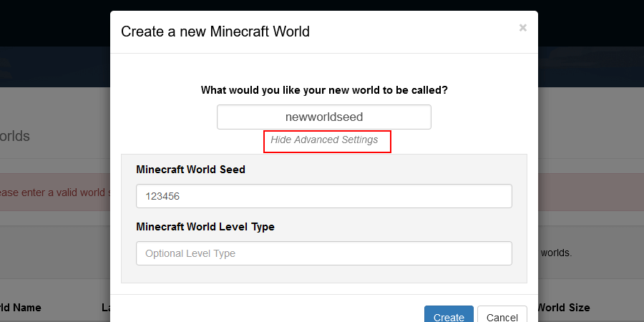Image resolution: width=644 pixels, height=322 pixels.
Task: Click the World Size column header behind dialog
Action: [564, 307]
